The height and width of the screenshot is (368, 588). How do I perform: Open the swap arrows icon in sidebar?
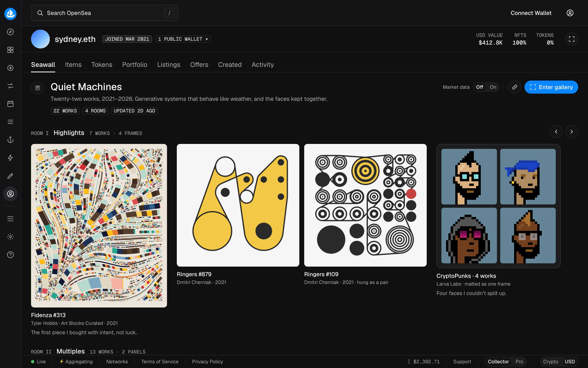click(10, 86)
